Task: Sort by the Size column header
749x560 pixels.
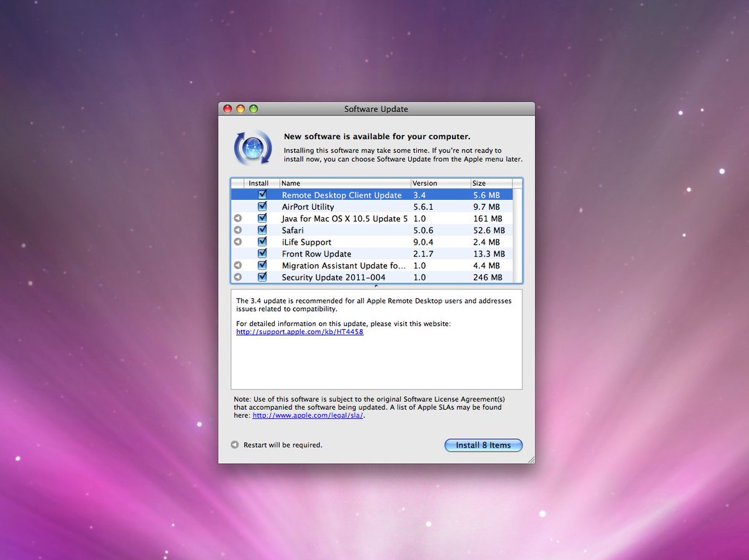Action: tap(491, 184)
